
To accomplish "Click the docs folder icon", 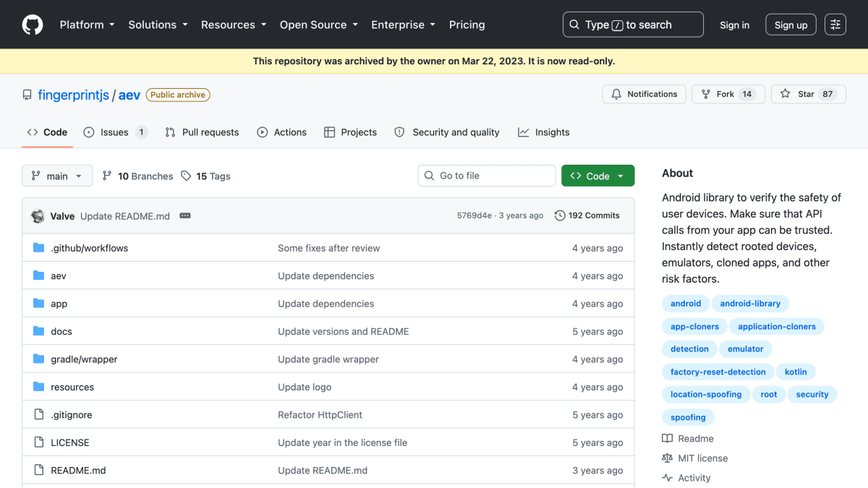I will 39,331.
